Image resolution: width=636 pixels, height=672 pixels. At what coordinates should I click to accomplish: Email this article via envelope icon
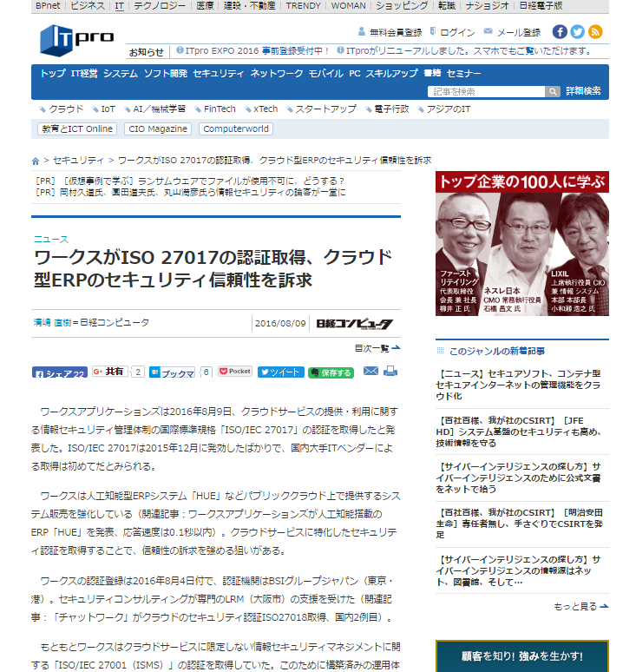click(370, 371)
